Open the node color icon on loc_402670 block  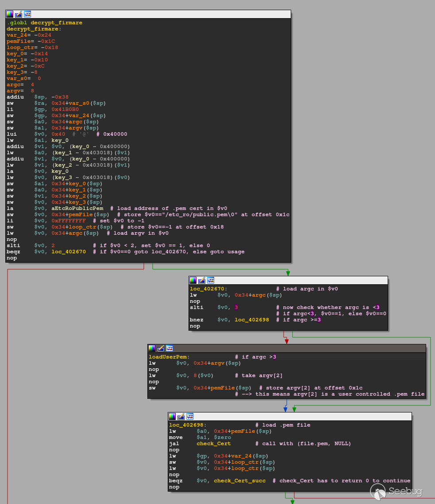tap(193, 280)
